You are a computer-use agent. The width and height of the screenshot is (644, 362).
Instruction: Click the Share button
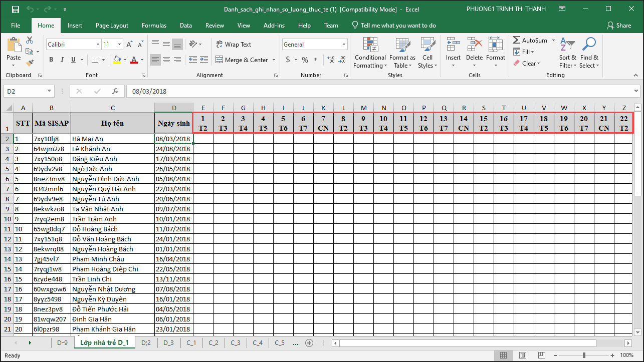point(619,26)
